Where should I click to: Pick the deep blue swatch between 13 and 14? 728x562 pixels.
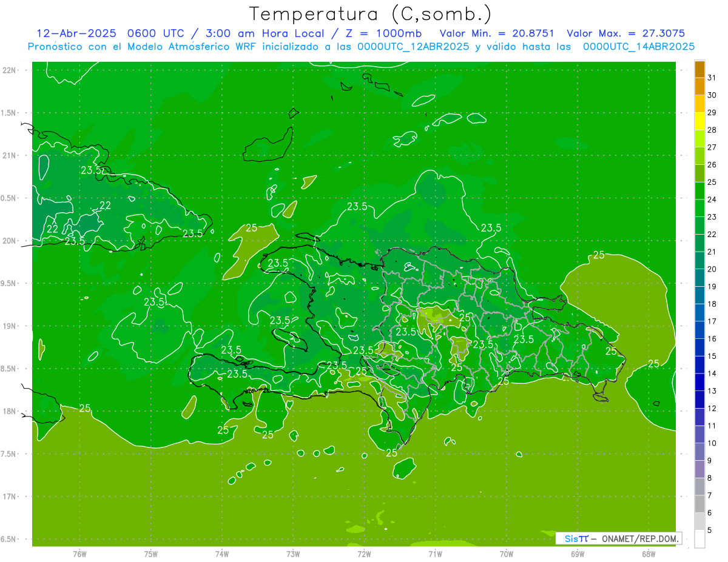699,382
